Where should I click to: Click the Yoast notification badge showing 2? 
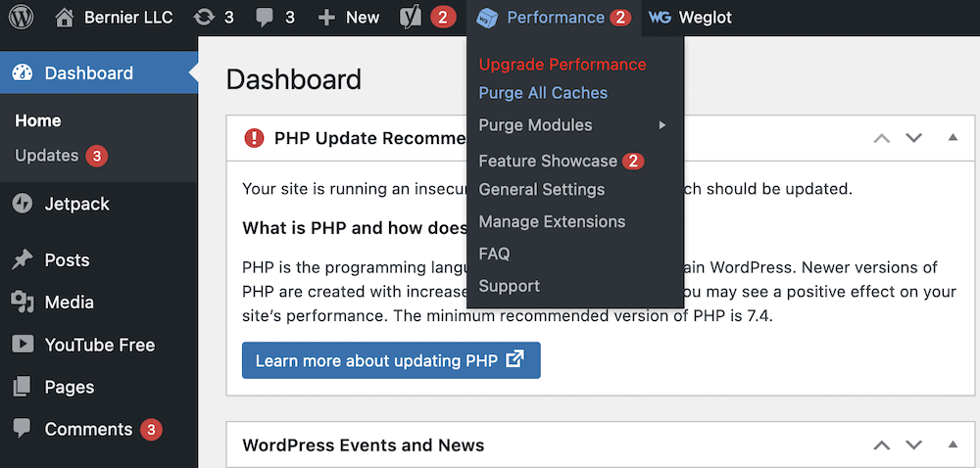click(x=443, y=18)
